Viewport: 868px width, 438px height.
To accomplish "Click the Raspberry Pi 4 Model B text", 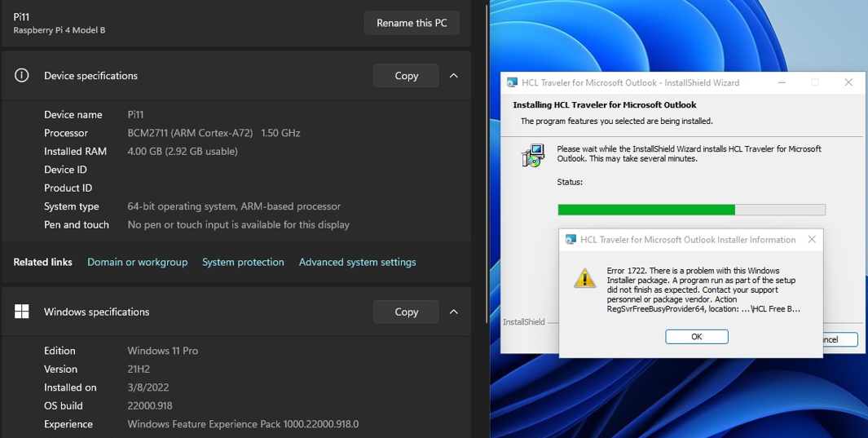I will 59,30.
